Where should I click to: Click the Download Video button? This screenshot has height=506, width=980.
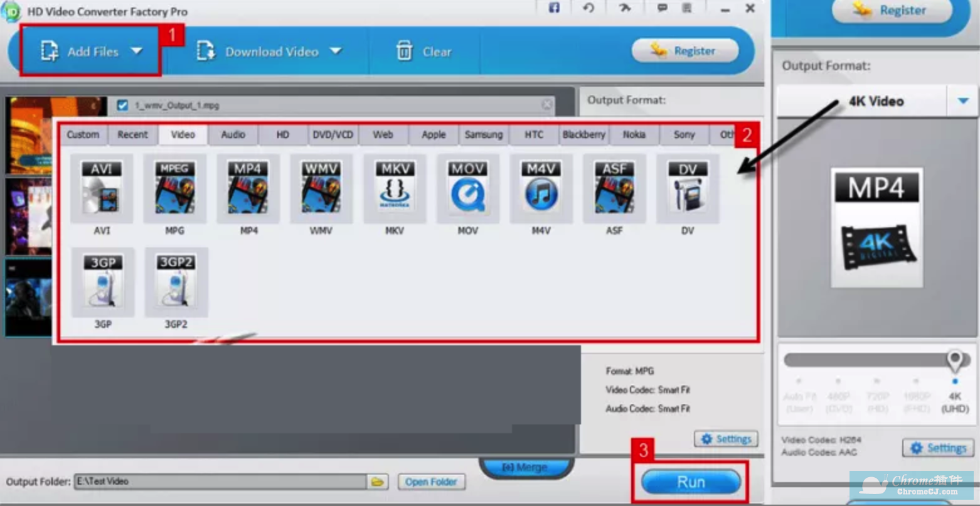coord(270,51)
